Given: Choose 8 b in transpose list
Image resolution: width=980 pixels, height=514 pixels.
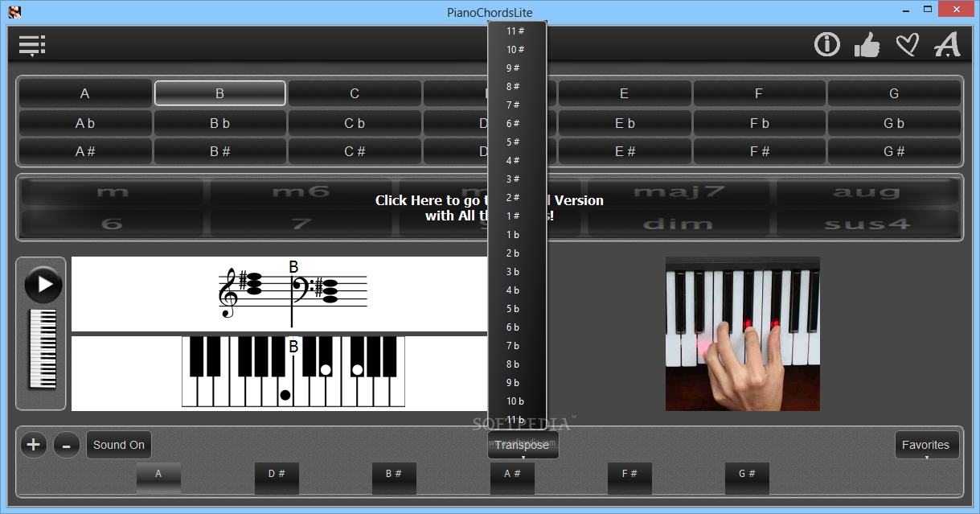Looking at the screenshot, I should coord(517,364).
